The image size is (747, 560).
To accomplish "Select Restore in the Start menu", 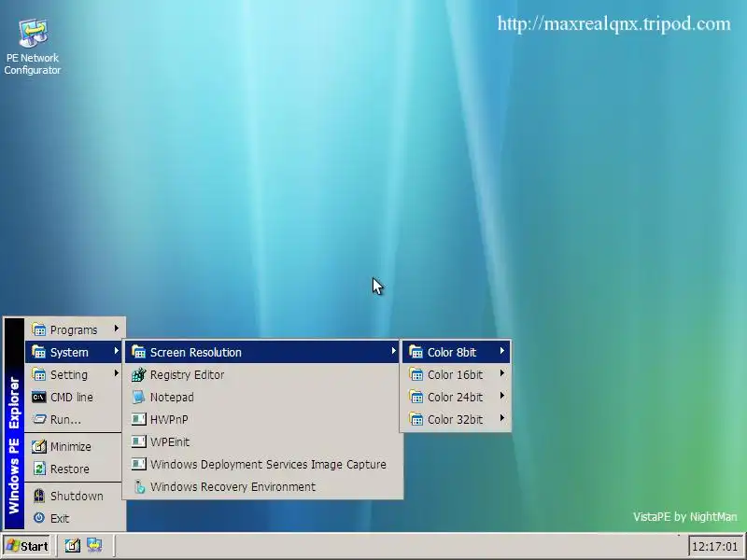I will point(75,469).
